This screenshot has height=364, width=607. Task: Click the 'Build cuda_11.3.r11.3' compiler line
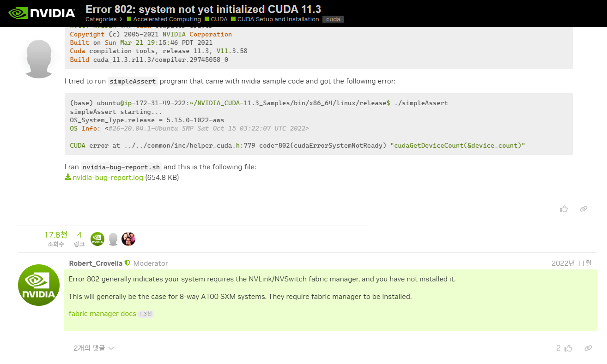(149, 60)
